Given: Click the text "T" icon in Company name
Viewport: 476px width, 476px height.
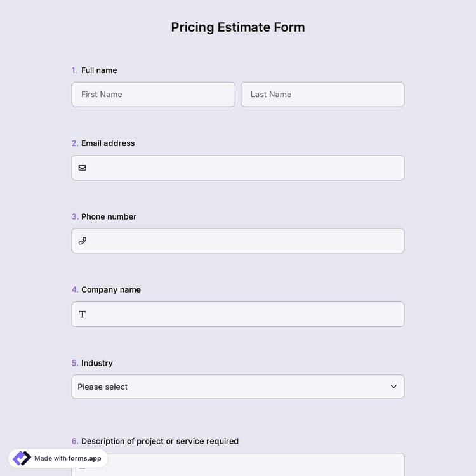Looking at the screenshot, I should coord(83,314).
